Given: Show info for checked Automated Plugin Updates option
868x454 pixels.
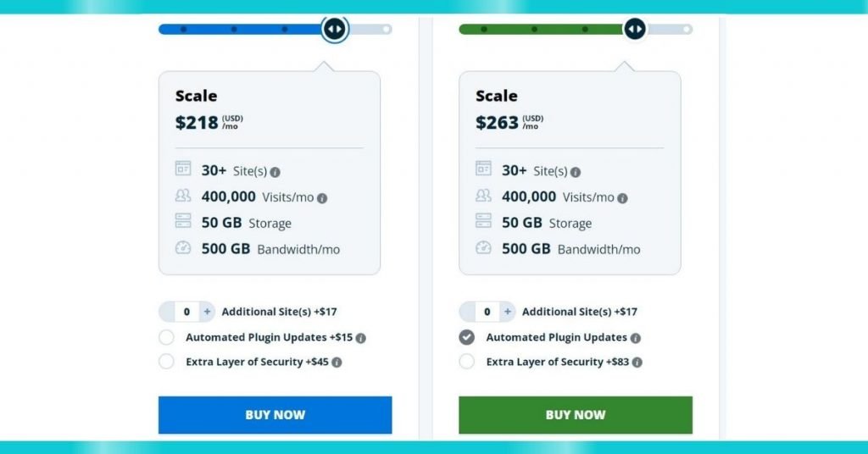Looking at the screenshot, I should point(636,338).
